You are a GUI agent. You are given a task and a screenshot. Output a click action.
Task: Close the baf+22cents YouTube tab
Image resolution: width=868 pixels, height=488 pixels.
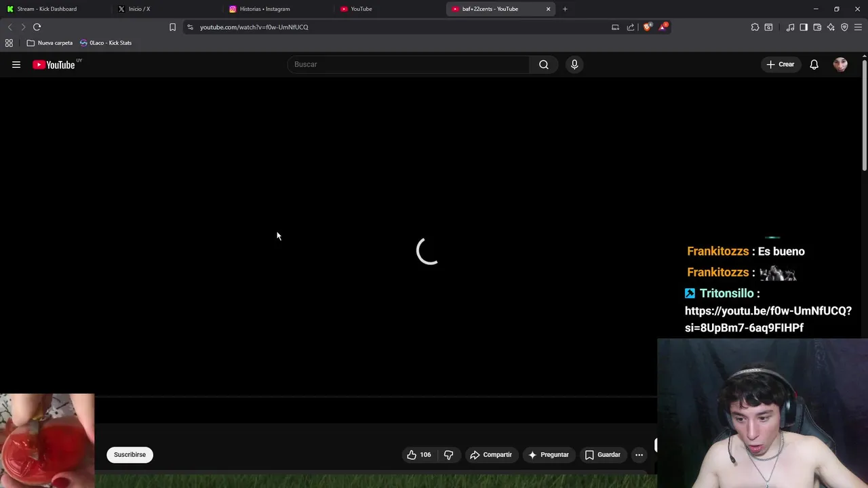click(548, 9)
